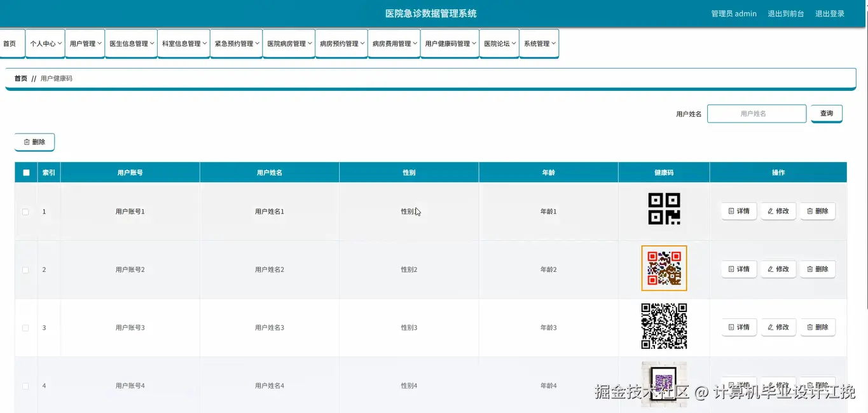868x413 pixels.
Task: Check the checkbox for row 2
Action: [x=25, y=270]
